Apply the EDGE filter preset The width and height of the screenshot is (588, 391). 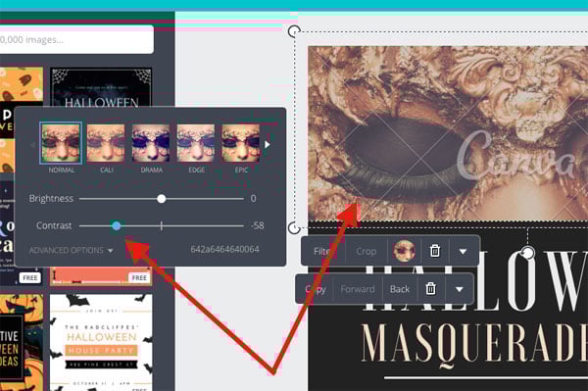coord(196,143)
